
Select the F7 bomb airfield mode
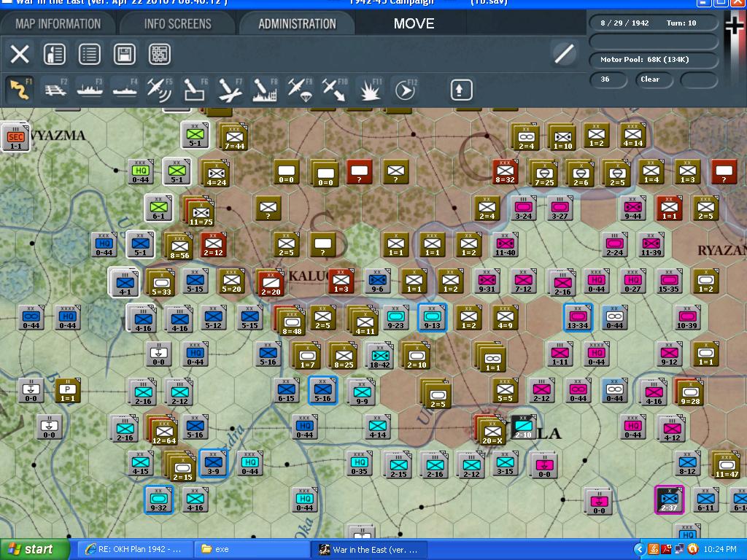pyautogui.click(x=230, y=90)
